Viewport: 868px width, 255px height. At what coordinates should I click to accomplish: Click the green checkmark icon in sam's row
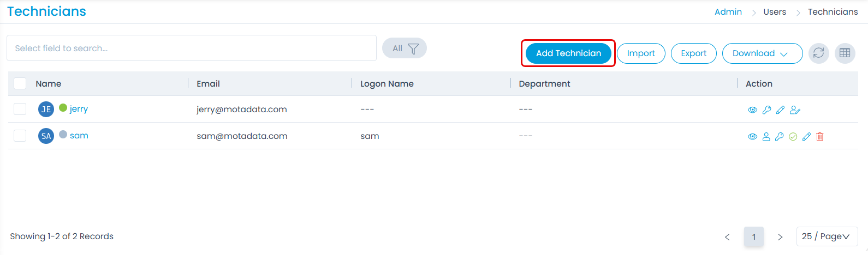coord(793,137)
